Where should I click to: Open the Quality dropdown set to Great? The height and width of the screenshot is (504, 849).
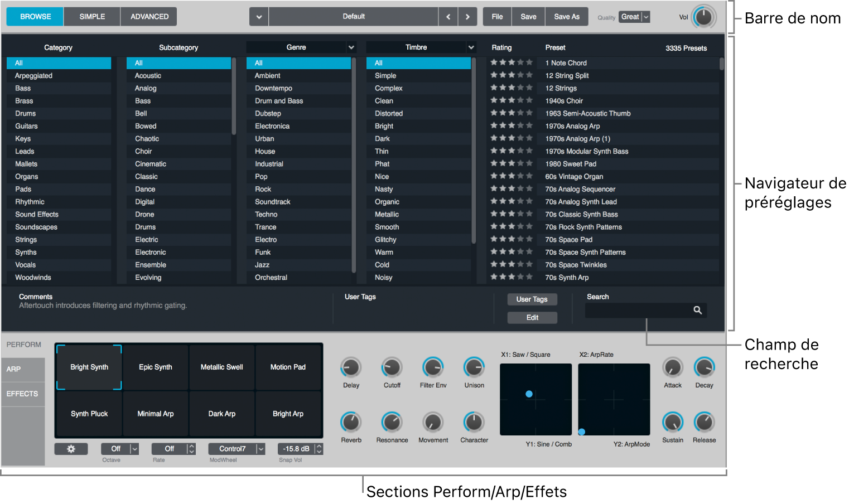click(x=635, y=17)
